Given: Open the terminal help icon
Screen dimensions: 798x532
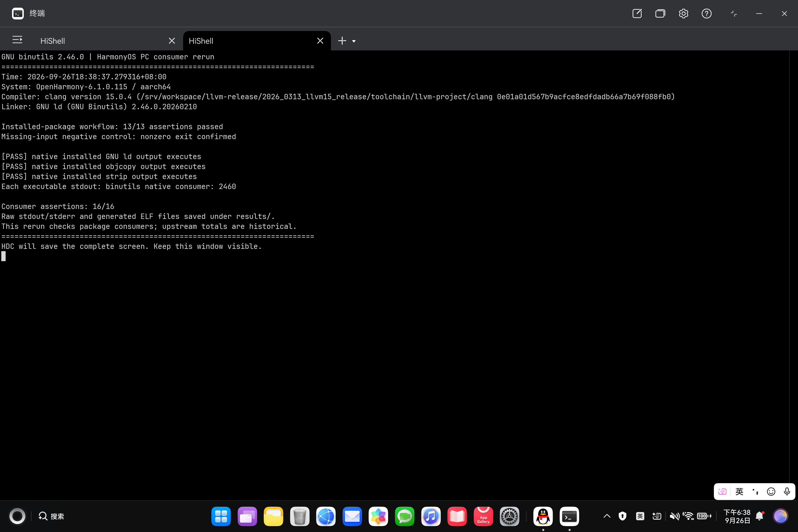Looking at the screenshot, I should pos(706,14).
